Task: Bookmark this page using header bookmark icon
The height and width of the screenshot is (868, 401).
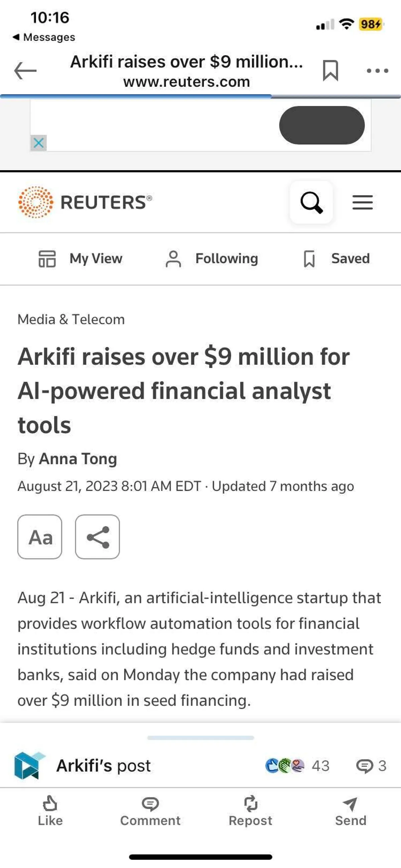Action: [x=330, y=71]
